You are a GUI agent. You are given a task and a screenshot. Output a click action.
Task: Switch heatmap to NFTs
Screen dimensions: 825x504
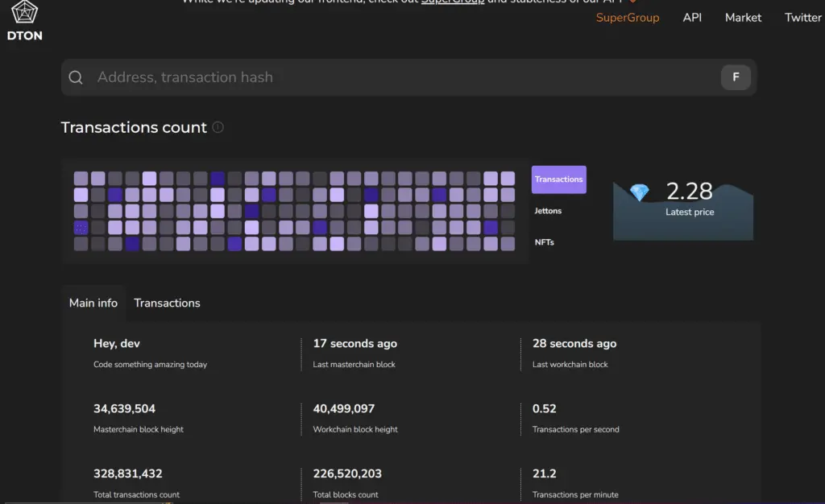pos(544,242)
